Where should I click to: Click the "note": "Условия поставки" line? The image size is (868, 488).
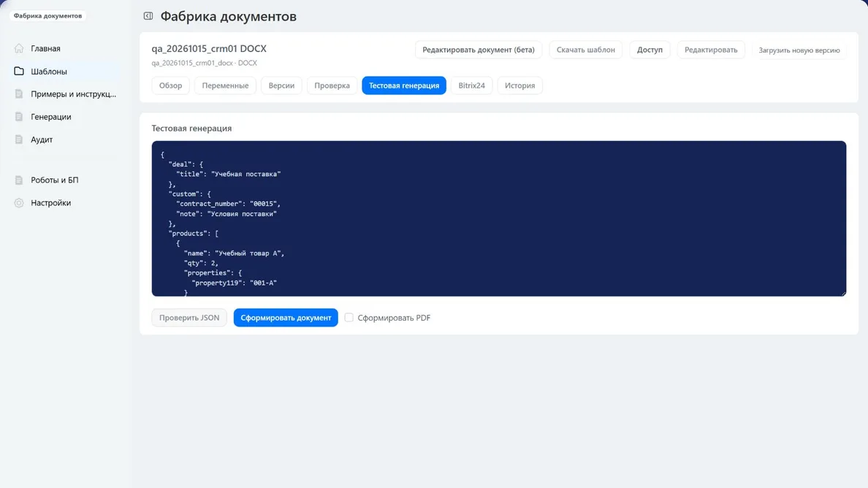click(226, 213)
